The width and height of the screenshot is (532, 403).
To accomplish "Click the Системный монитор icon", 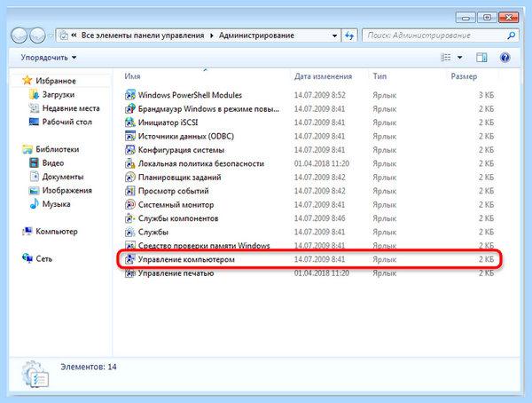I will (130, 204).
